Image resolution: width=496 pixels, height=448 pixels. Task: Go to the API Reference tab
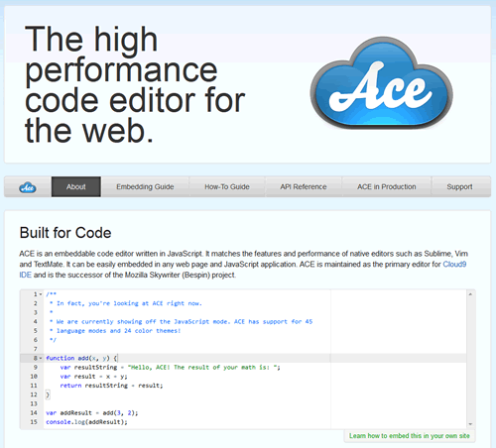click(x=304, y=186)
